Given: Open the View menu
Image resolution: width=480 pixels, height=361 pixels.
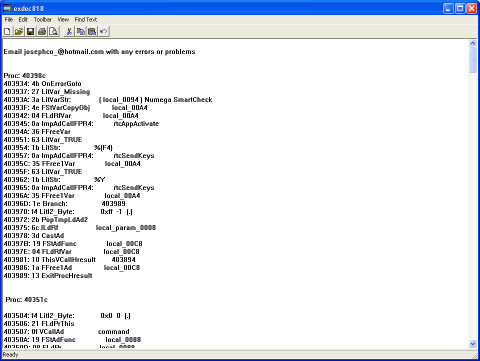Looking at the screenshot, I should tap(63, 20).
